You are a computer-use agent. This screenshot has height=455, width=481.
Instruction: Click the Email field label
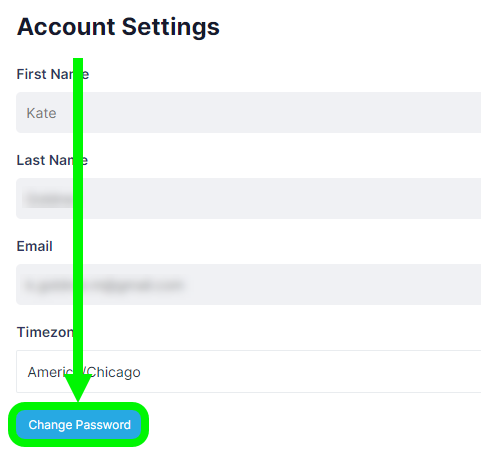[35, 246]
